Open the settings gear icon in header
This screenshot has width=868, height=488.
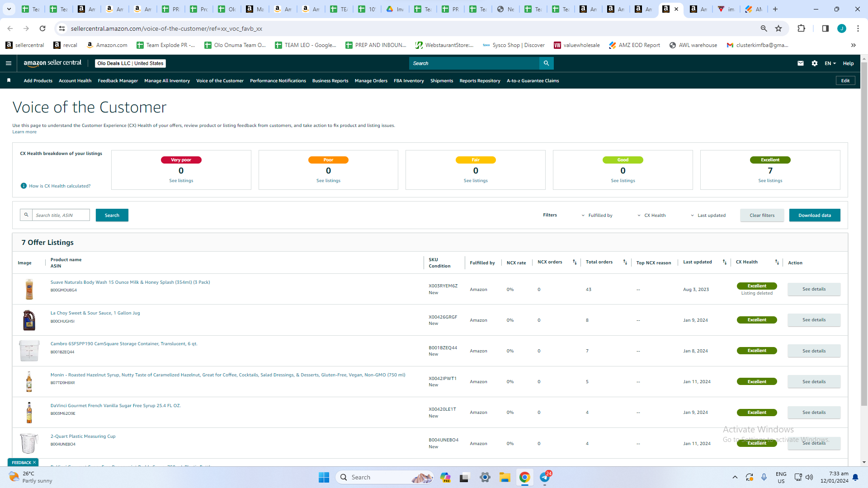(815, 63)
